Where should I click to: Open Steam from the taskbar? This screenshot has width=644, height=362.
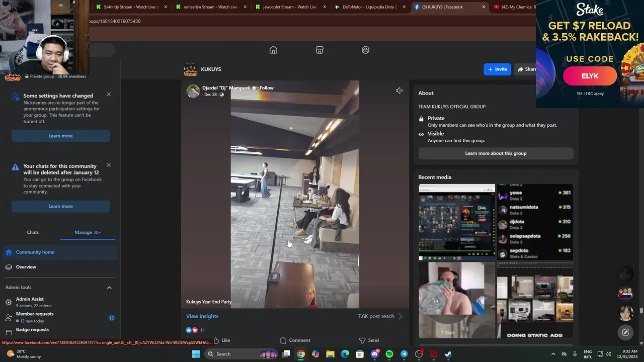coord(448,354)
